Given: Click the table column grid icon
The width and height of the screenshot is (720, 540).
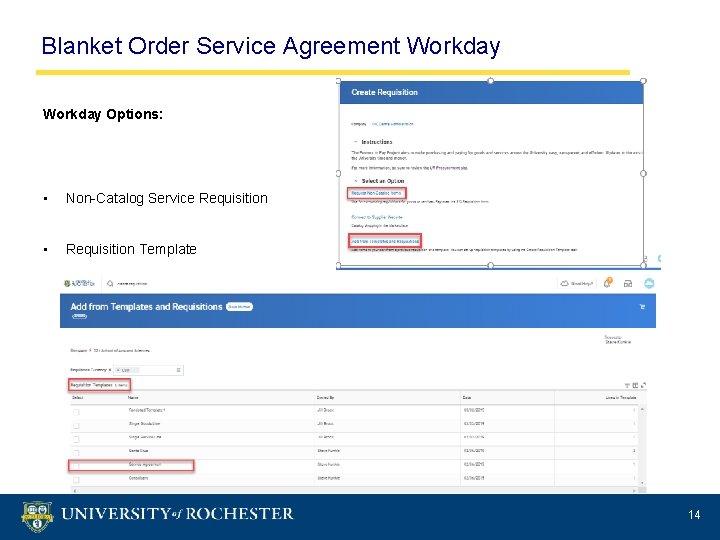Looking at the screenshot, I should pyautogui.click(x=635, y=385).
